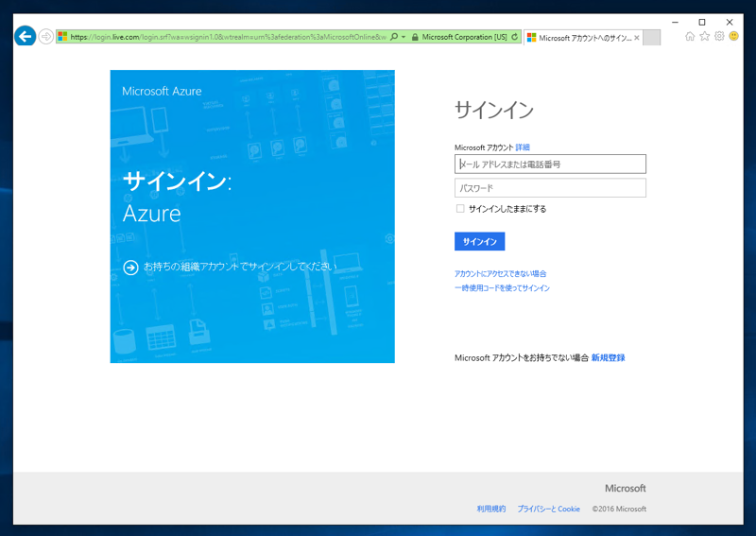Click the search magnifier in address bar

tap(394, 37)
